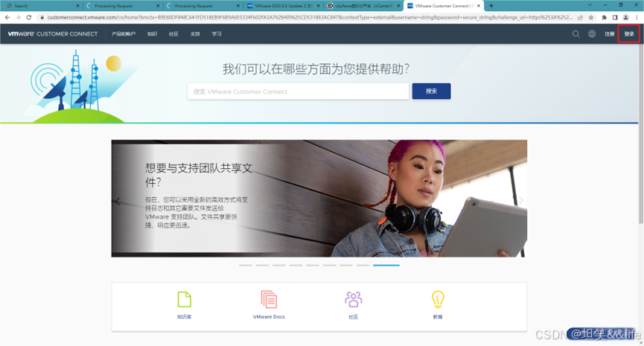Click the blue 搜索 button

click(431, 91)
